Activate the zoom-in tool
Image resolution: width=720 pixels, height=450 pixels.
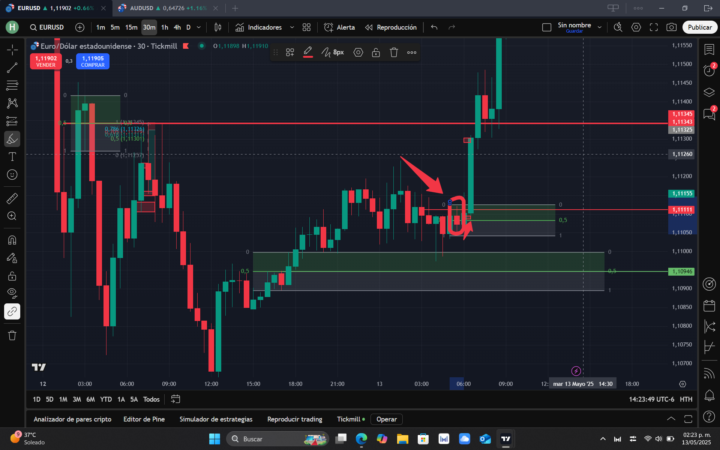pos(12,216)
